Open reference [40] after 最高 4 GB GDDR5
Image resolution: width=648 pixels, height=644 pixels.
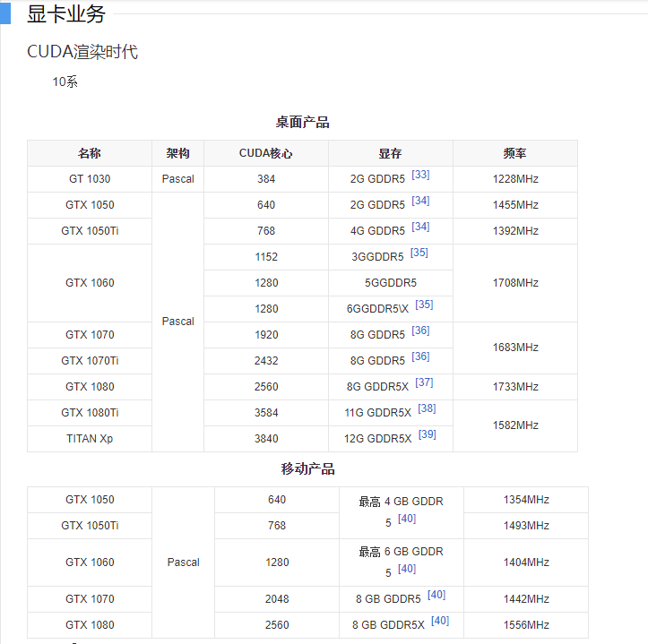[x=407, y=519]
